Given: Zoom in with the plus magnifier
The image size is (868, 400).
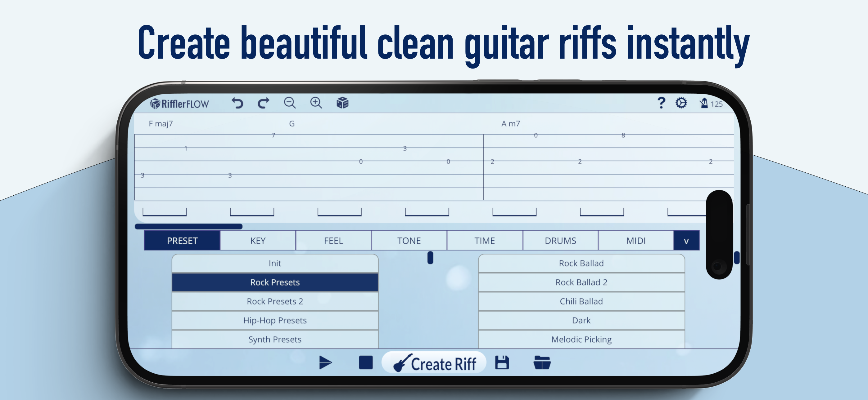Looking at the screenshot, I should click(316, 103).
